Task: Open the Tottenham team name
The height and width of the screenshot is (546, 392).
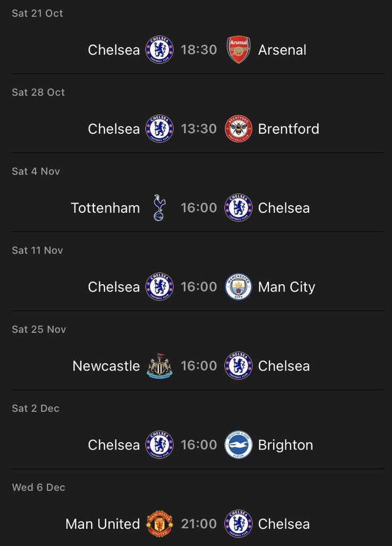Action: click(x=105, y=208)
